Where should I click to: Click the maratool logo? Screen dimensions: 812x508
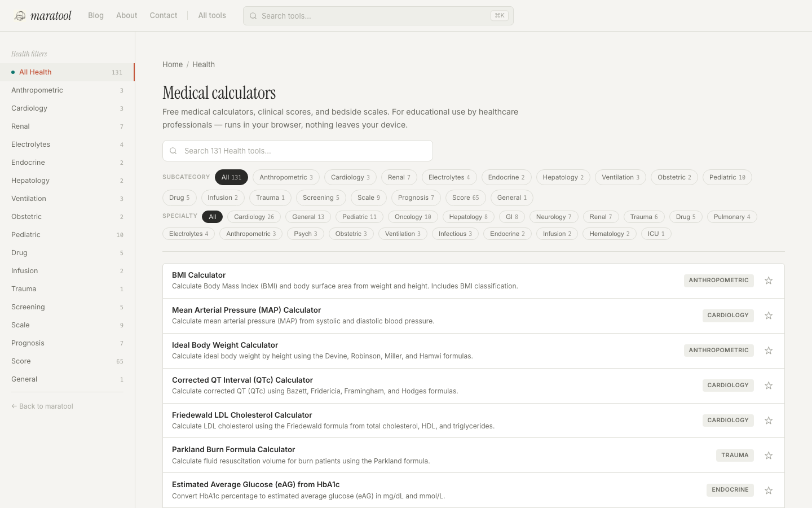coord(43,16)
